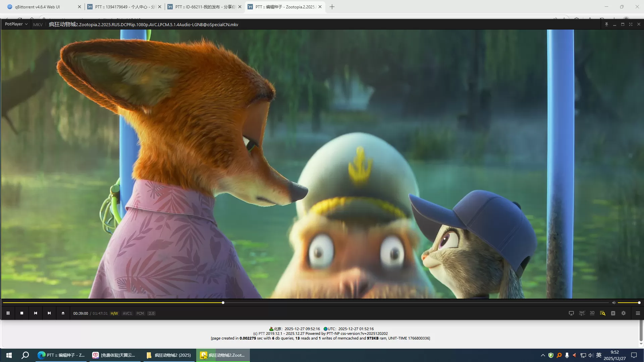Click the PCM audio codec label
The height and width of the screenshot is (362, 644).
click(140, 313)
